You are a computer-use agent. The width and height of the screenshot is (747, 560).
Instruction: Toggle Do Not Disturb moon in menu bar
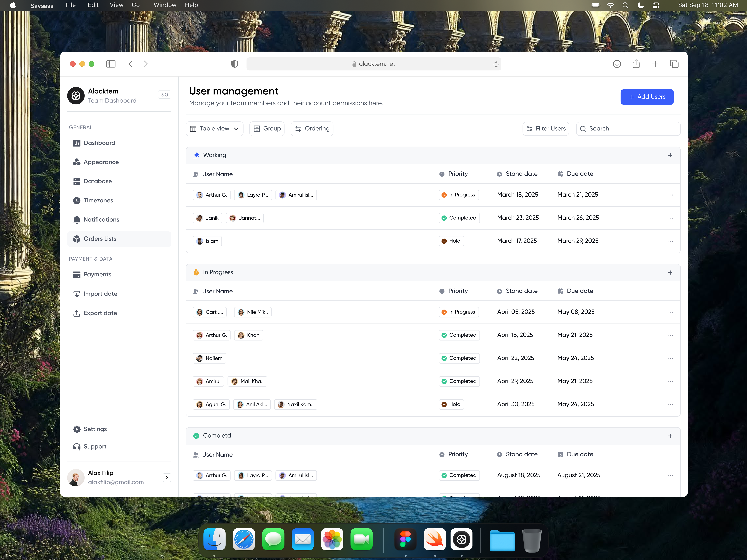pyautogui.click(x=640, y=5)
